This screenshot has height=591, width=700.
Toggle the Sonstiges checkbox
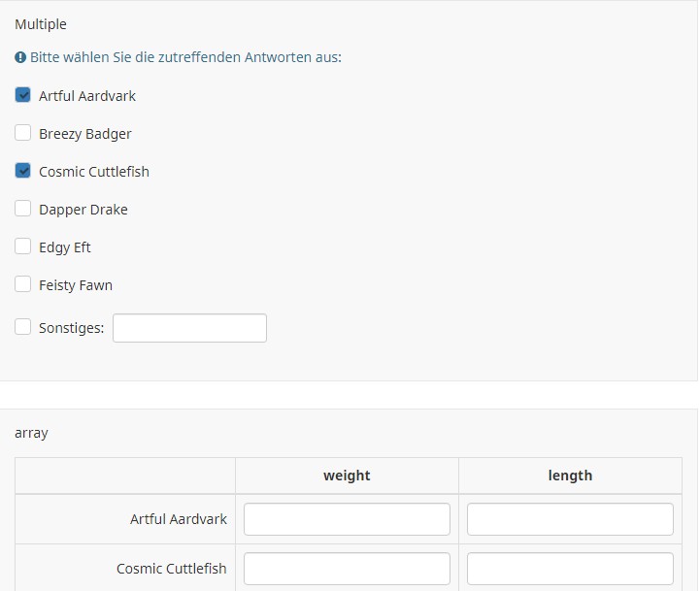(23, 327)
